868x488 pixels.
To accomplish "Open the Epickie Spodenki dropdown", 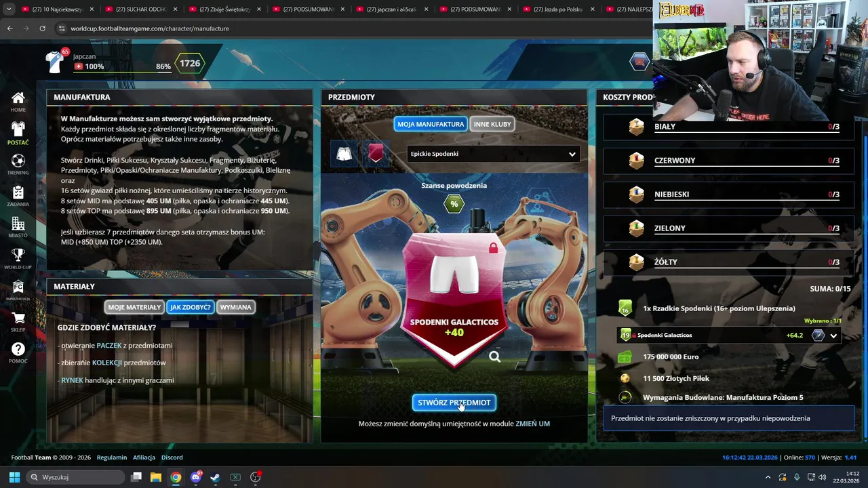I will [x=493, y=154].
